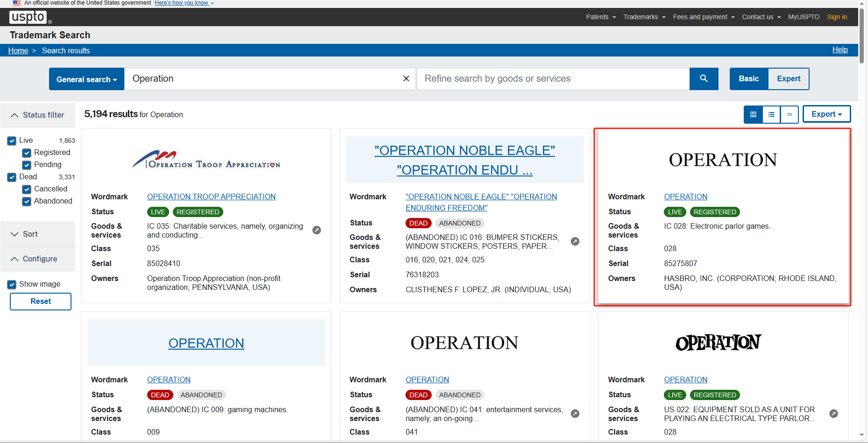Viewport: 868px width, 443px height.
Task: Click the USPTO logo
Action: coord(30,17)
